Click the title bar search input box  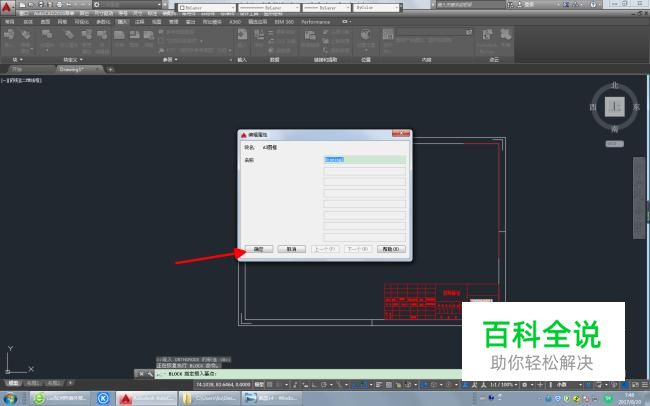(x=471, y=5)
